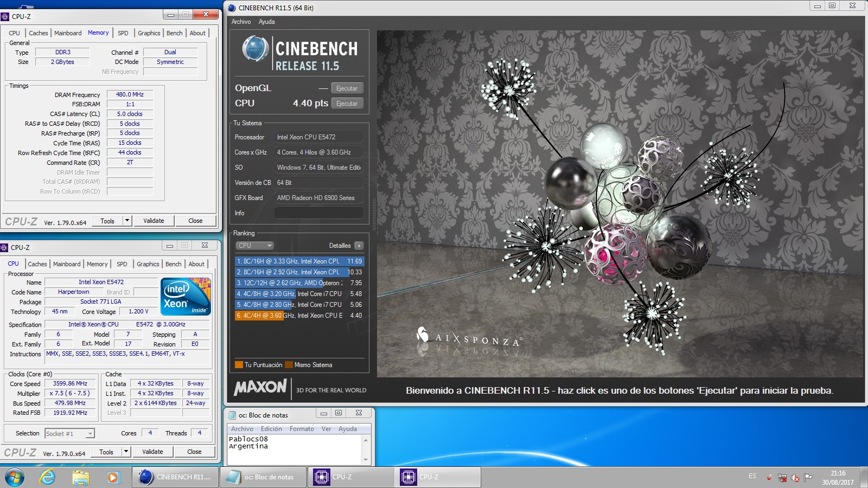Click the network tray icon
The height and width of the screenshot is (488, 868).
[x=782, y=478]
